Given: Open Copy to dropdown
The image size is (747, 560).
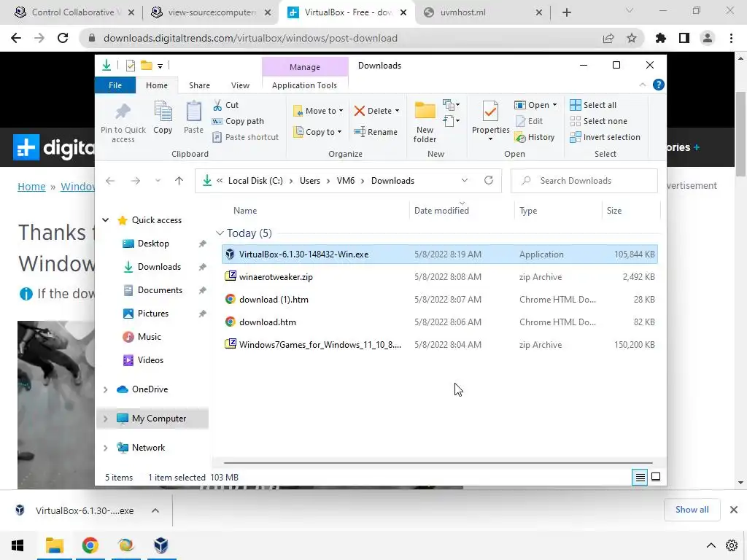Looking at the screenshot, I should tap(318, 132).
